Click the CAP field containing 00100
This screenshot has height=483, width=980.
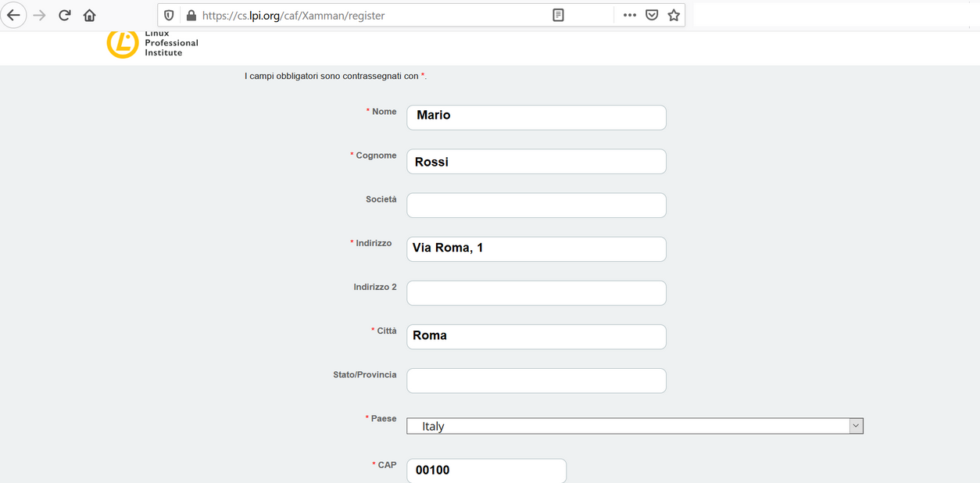[x=486, y=470]
